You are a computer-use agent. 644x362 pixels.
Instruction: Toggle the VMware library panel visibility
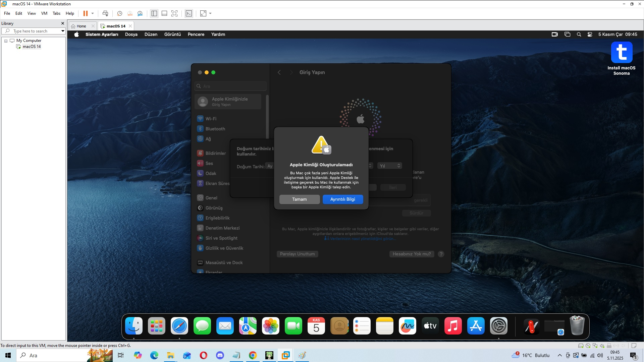point(154,13)
